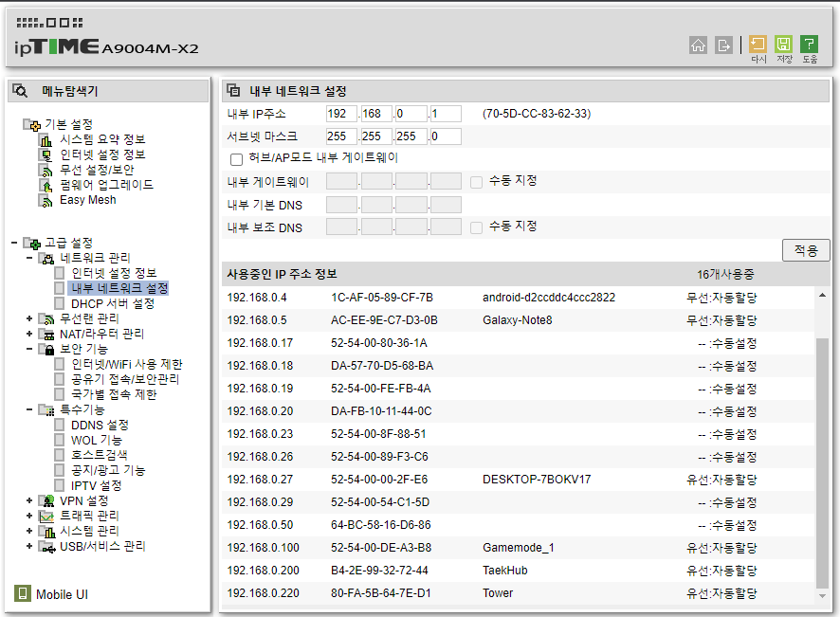Click the 기본 설정 folder icon

[31, 125]
